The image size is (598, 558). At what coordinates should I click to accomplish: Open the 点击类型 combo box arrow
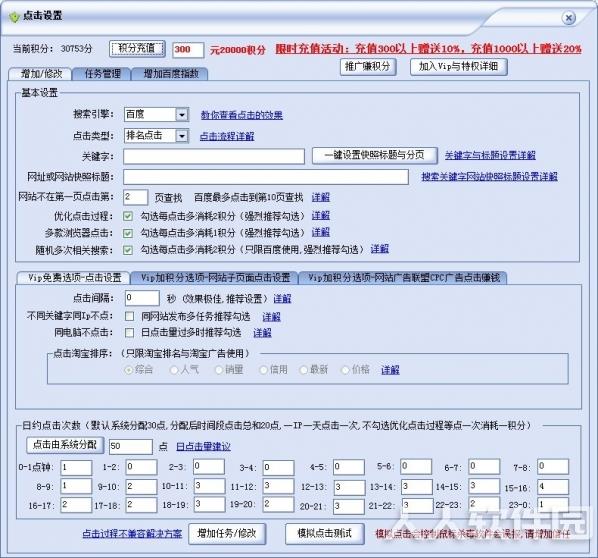182,136
